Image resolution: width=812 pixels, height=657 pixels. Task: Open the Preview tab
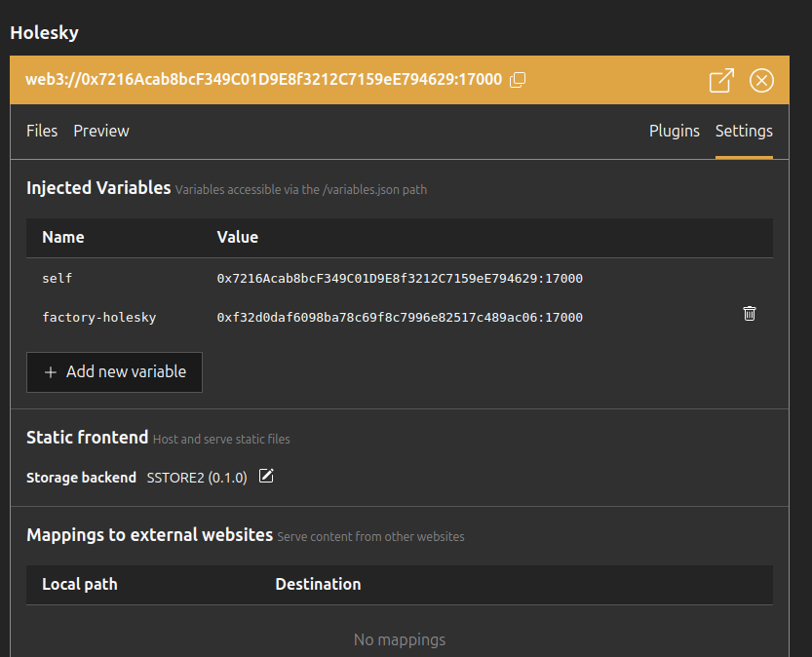pyautogui.click(x=101, y=131)
